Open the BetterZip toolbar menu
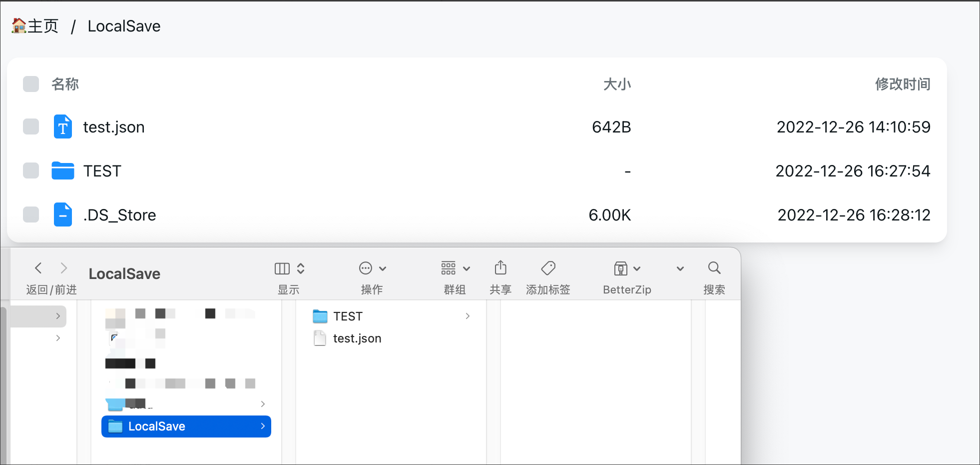980x465 pixels. click(627, 268)
